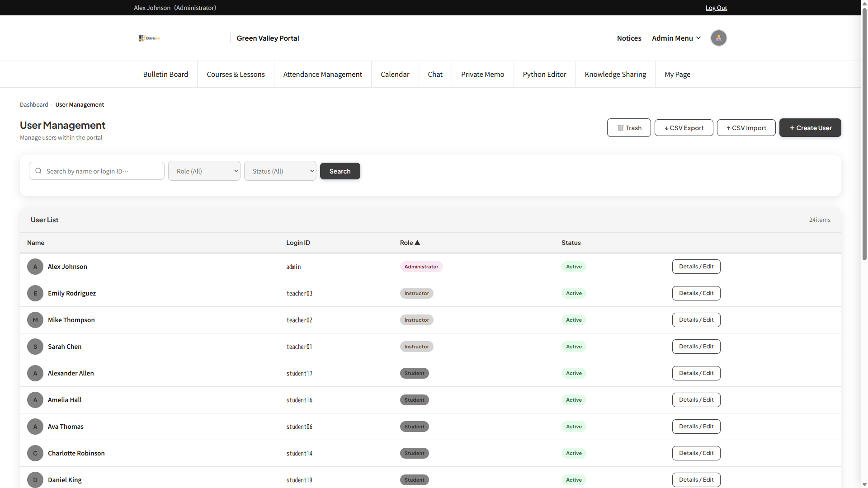
Task: Click Create User button
Action: click(810, 128)
